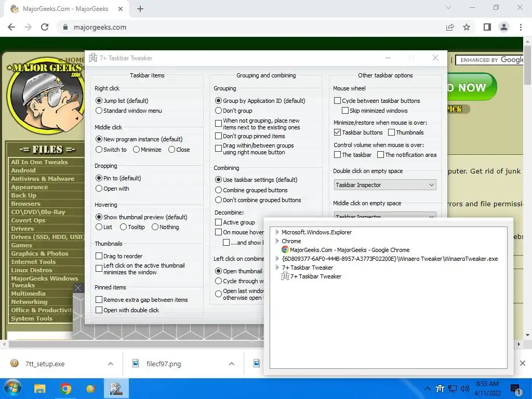Enable Drag to reorder thumbnails

99,256
